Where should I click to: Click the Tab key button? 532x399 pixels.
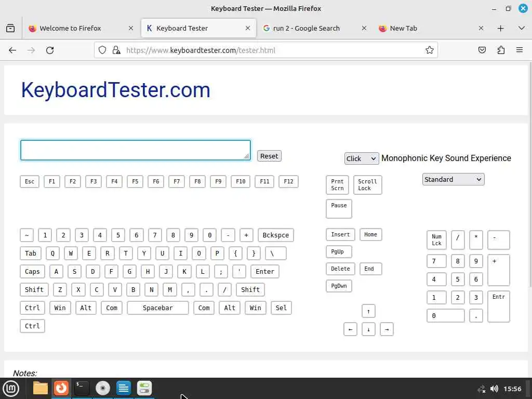pyautogui.click(x=31, y=253)
